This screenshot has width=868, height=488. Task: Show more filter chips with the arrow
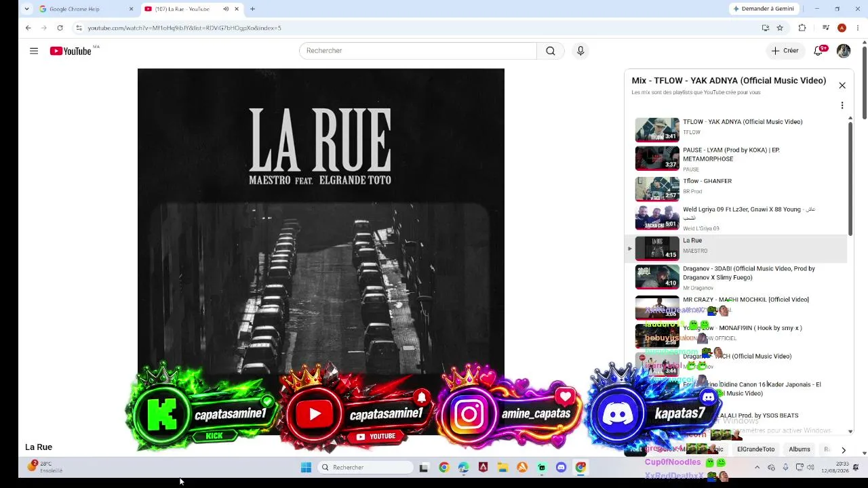844,450
